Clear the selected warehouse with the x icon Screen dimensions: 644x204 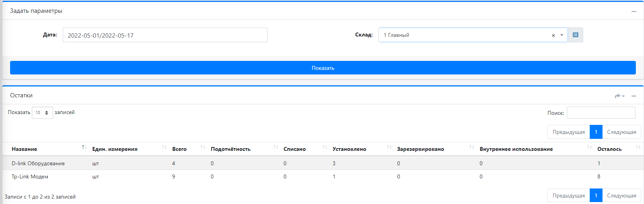(x=553, y=35)
